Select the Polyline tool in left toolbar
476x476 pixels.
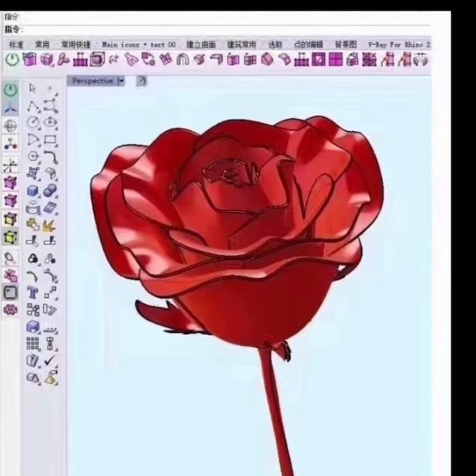pos(33,106)
